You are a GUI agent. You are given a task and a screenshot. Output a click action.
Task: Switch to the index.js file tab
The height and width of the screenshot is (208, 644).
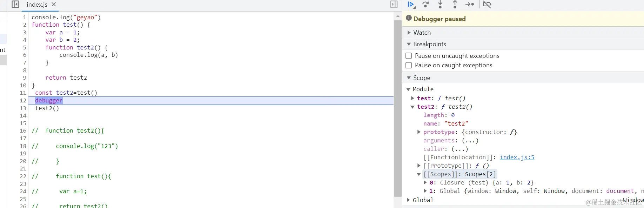coord(37,5)
